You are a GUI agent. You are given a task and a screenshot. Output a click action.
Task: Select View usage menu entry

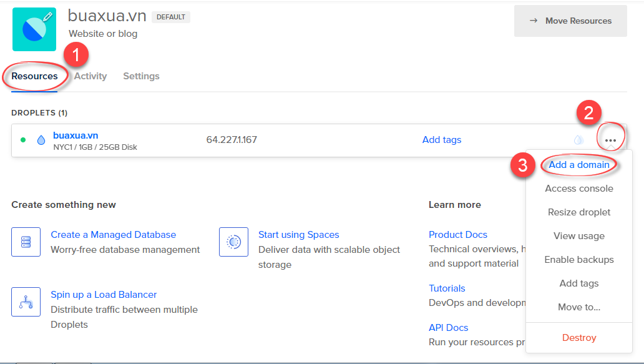tap(579, 236)
